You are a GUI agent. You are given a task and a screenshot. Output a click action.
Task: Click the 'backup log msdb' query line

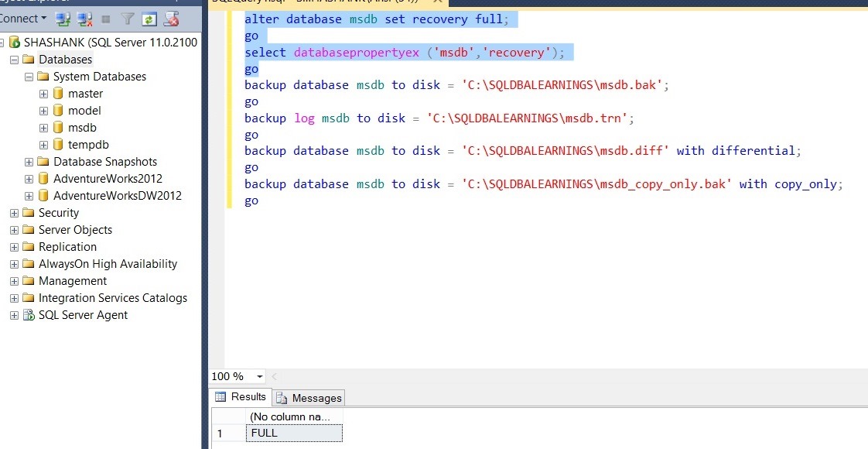439,118
